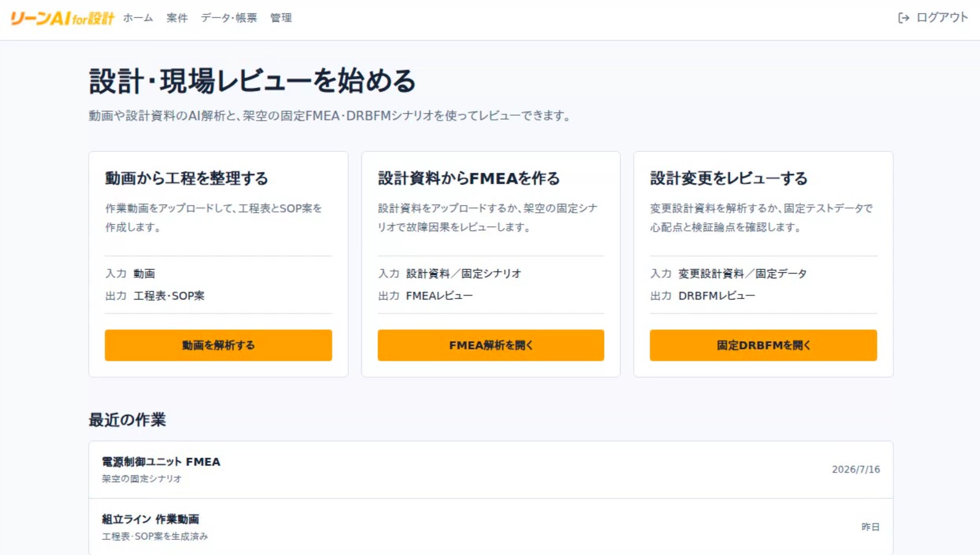The width and height of the screenshot is (980, 555).
Task: Open the 案件 menu item
Action: [177, 18]
